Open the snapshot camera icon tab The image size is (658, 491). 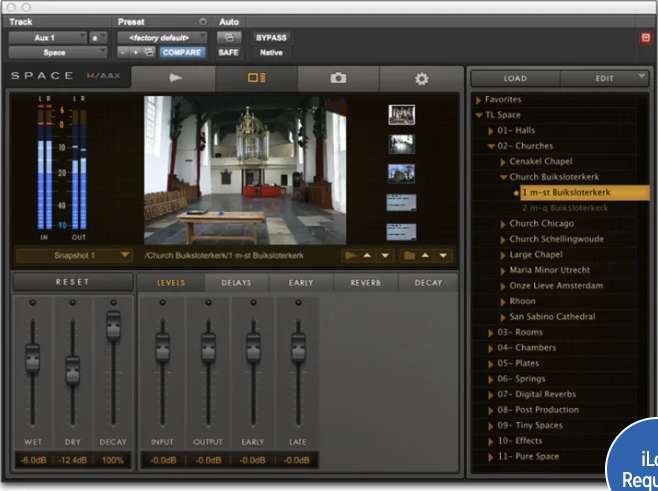[338, 78]
